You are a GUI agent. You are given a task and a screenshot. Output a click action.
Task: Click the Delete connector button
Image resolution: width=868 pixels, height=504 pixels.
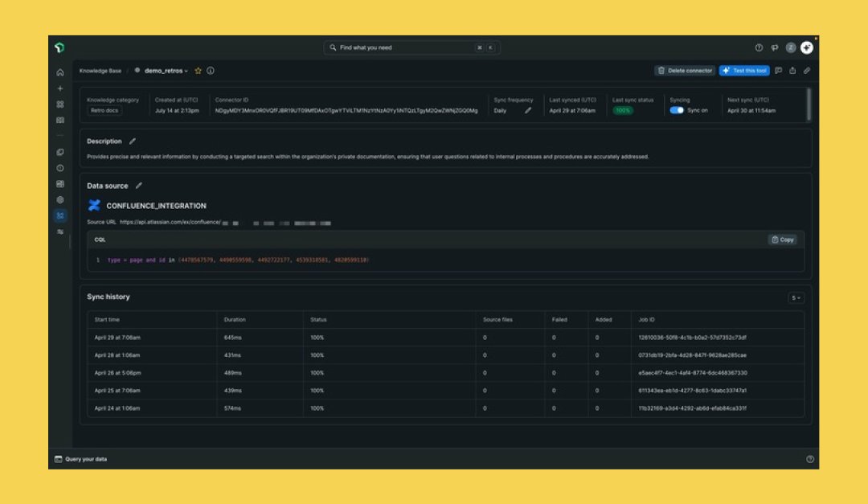[x=685, y=71]
